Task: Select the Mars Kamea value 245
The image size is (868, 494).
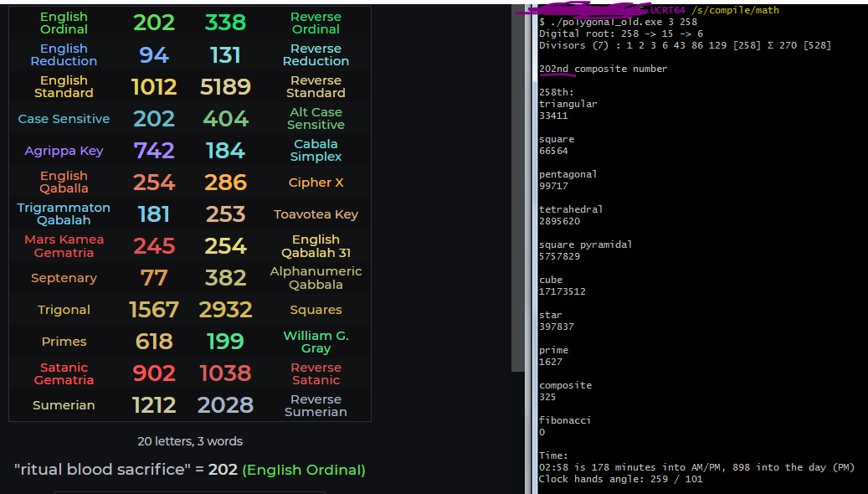Action: [154, 246]
